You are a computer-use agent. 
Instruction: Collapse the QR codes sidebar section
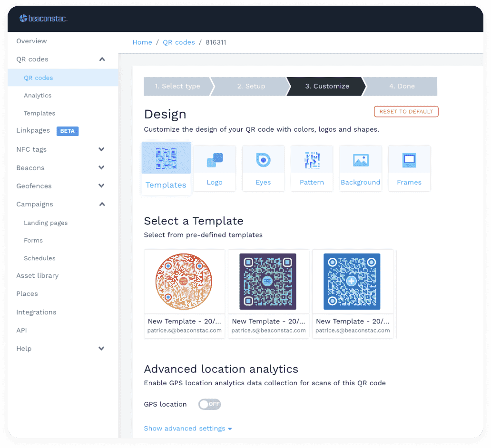(102, 59)
